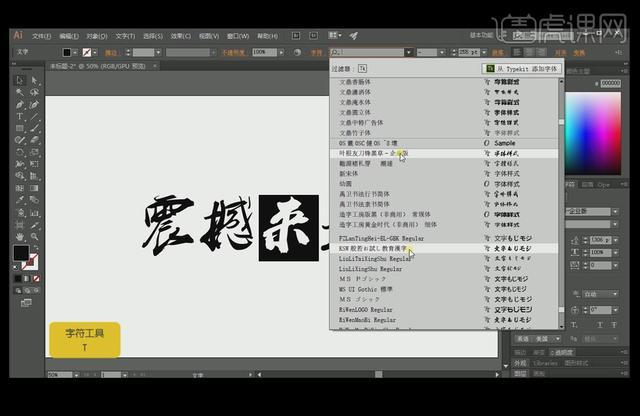This screenshot has height=416, width=640.
Task: Select the Rectangle tool
Action: click(19, 129)
